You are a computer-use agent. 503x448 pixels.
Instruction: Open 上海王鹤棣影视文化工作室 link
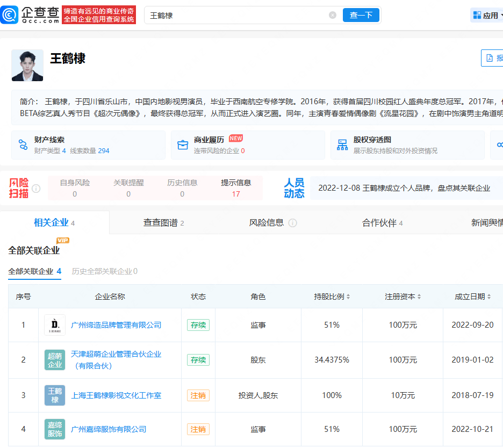[x=116, y=395]
